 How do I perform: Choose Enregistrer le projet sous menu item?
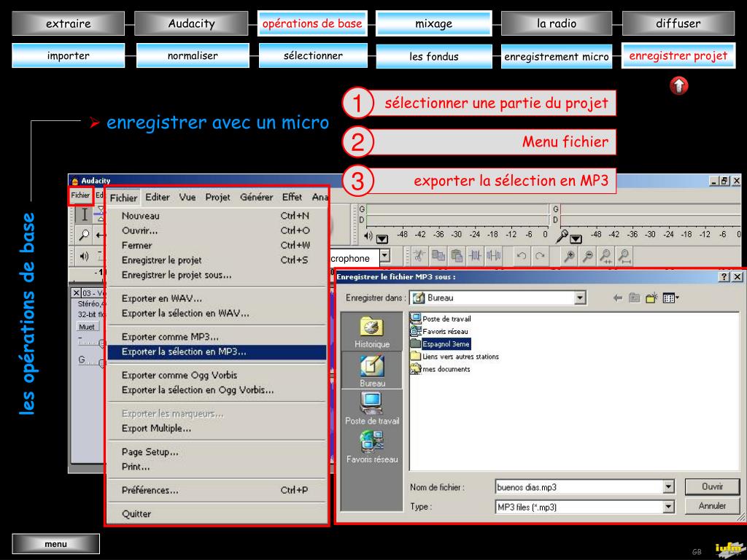click(x=217, y=275)
